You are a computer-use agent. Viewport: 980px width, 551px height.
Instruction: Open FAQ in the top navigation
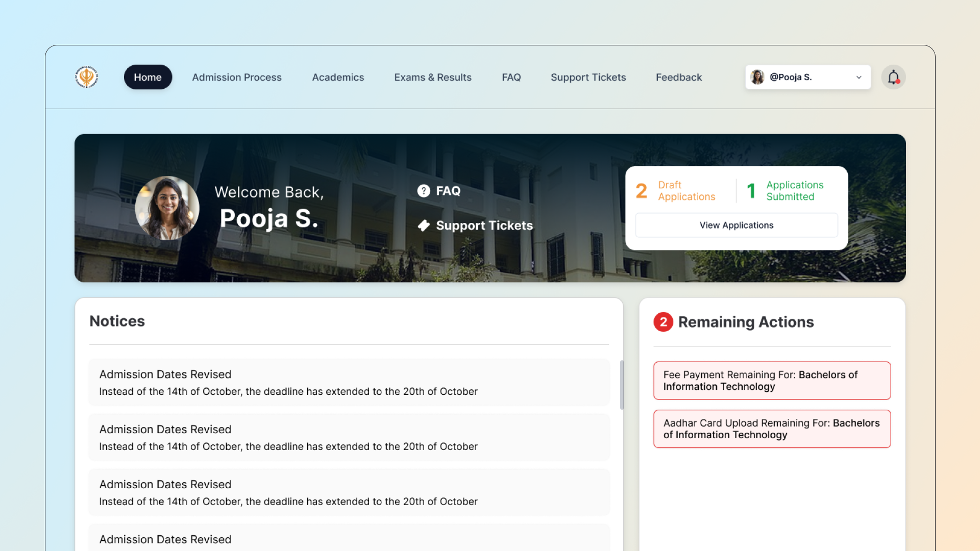tap(511, 77)
